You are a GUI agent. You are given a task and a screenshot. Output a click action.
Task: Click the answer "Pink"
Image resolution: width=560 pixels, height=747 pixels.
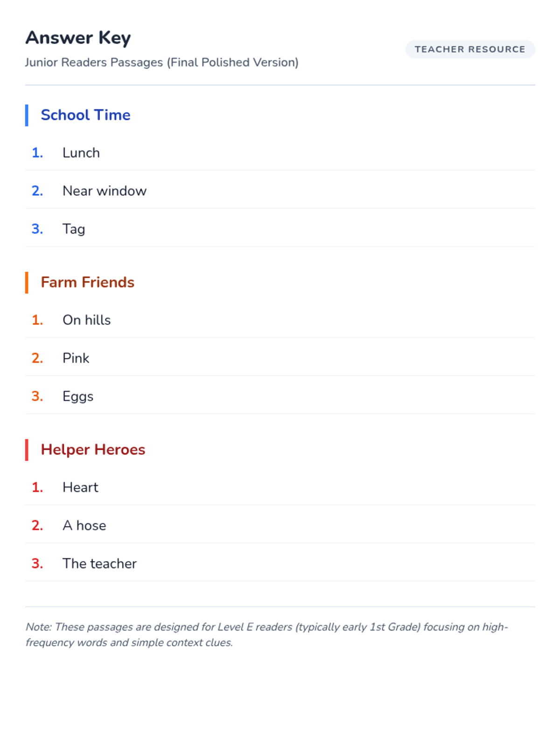pos(76,358)
